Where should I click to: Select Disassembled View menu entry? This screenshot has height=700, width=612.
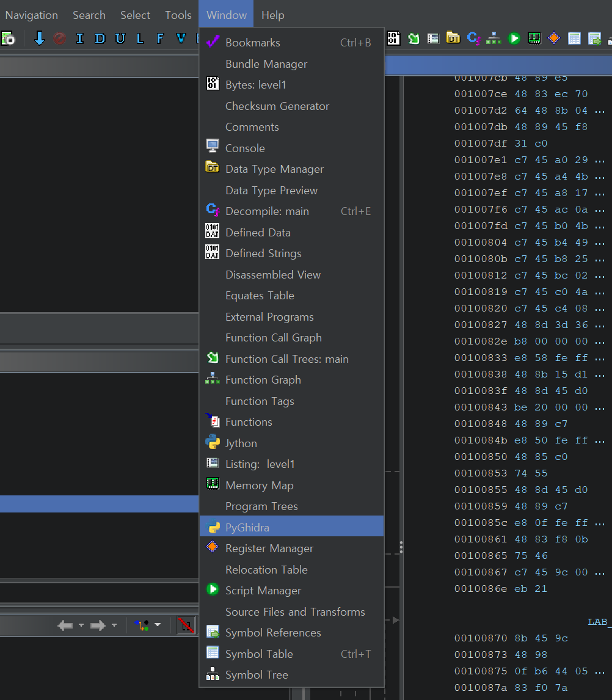pos(291,274)
